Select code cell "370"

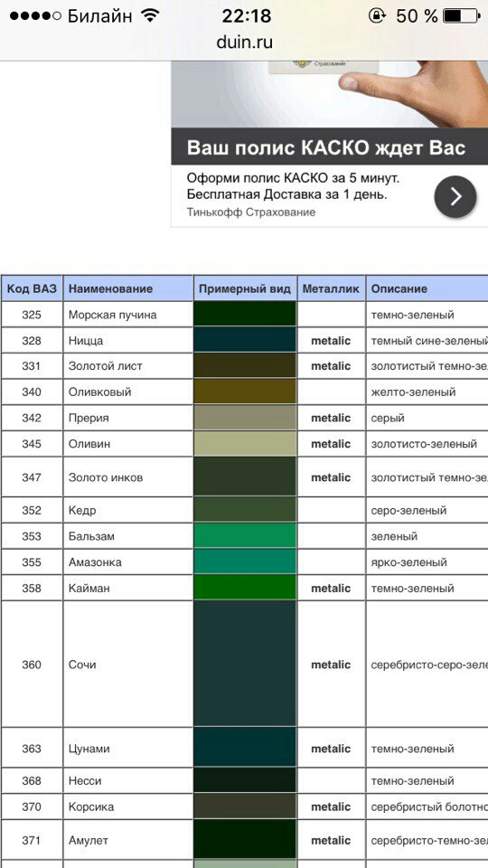(32, 807)
